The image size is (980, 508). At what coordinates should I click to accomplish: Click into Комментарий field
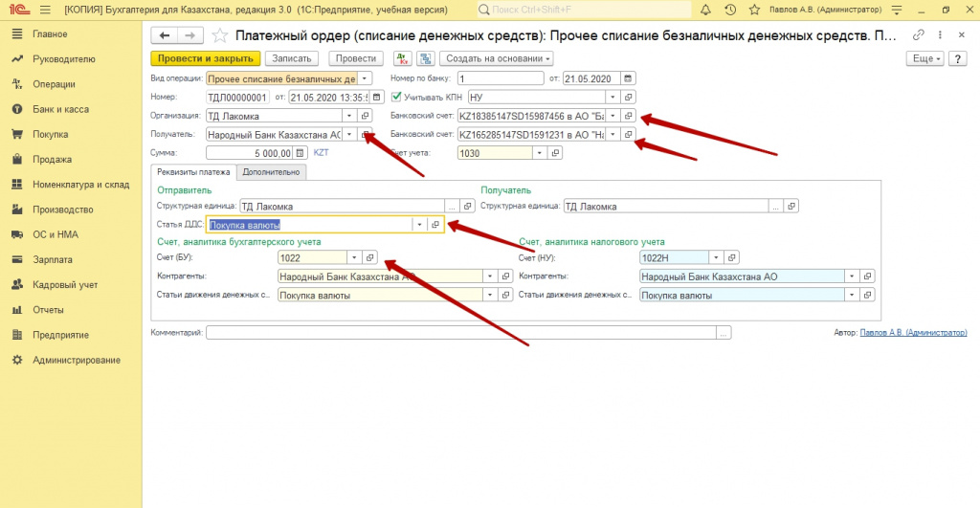coord(461,333)
